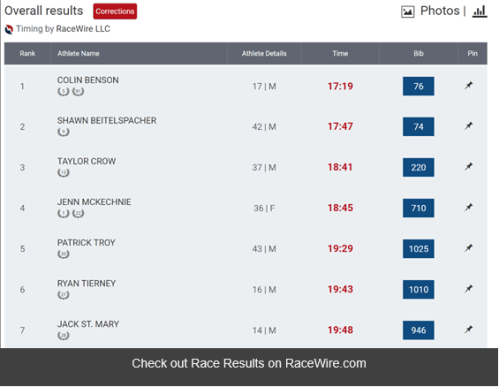Screen dimensions: 499x387
Task: Pin Jack St. Mary's result row
Action: [x=469, y=330]
